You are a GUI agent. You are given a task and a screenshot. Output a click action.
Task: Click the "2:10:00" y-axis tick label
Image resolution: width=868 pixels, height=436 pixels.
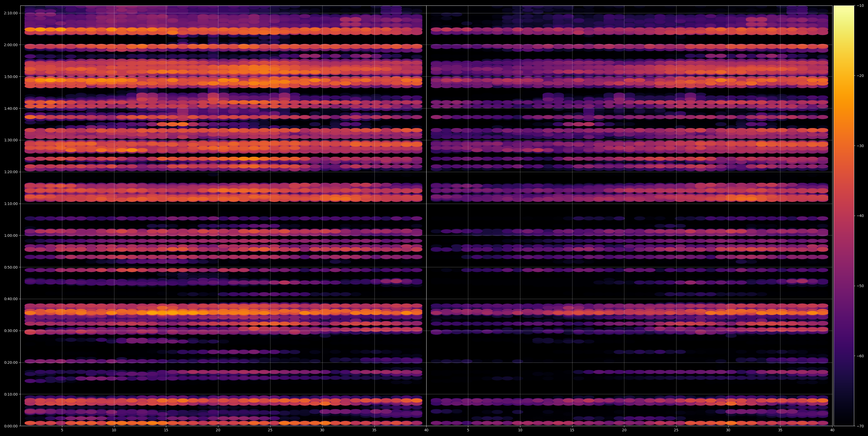(11, 13)
